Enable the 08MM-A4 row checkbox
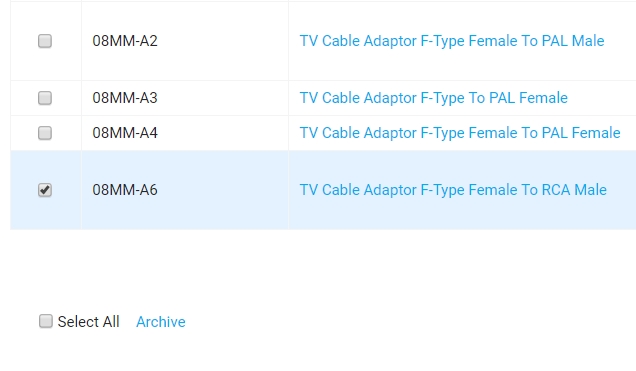Viewport: 636px width, 371px height. [45, 133]
